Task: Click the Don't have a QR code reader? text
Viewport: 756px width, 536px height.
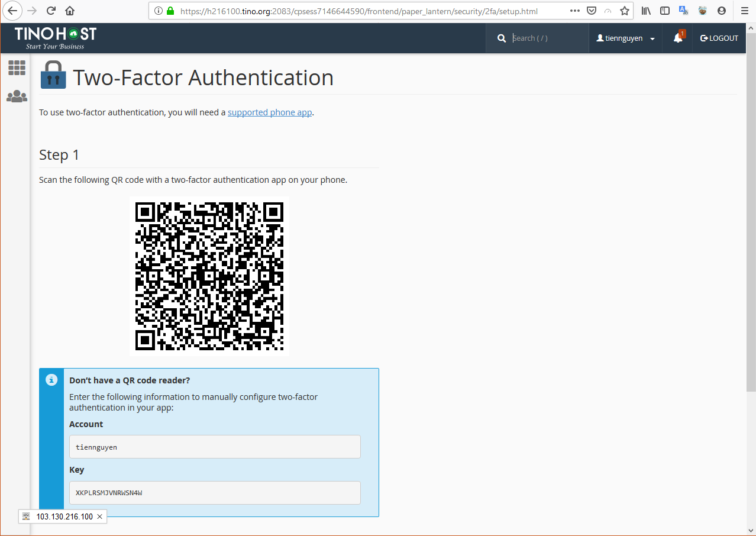Action: [x=130, y=380]
